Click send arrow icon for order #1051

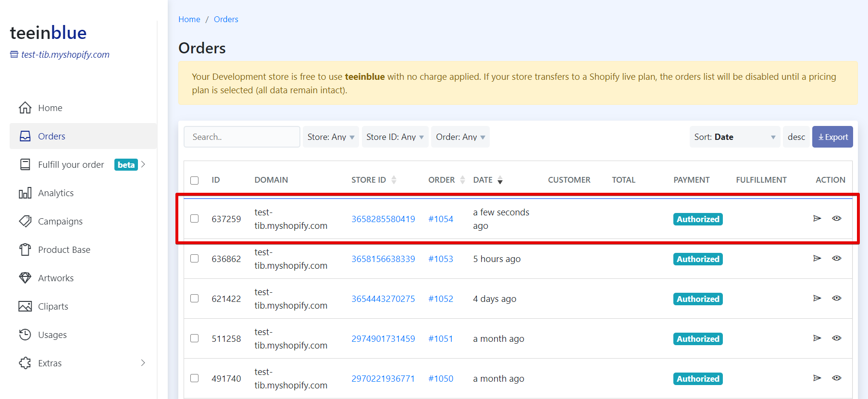point(817,338)
